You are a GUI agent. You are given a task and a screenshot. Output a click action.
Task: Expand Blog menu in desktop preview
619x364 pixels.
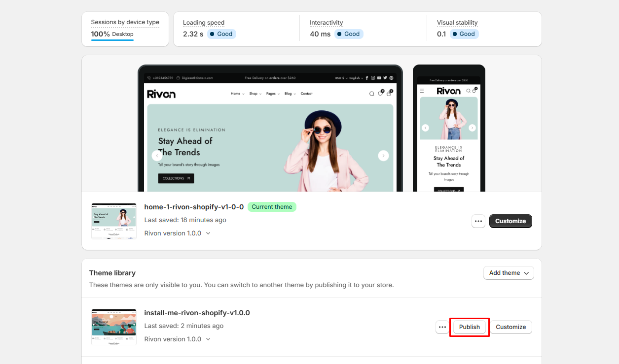pos(290,94)
